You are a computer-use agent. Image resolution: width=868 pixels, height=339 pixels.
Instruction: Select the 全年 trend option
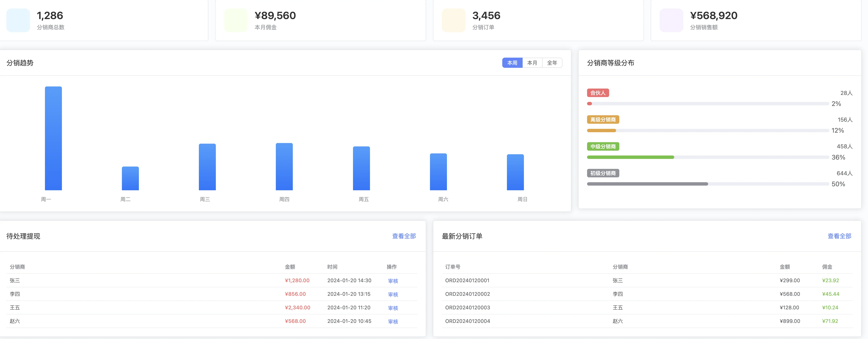tap(552, 63)
